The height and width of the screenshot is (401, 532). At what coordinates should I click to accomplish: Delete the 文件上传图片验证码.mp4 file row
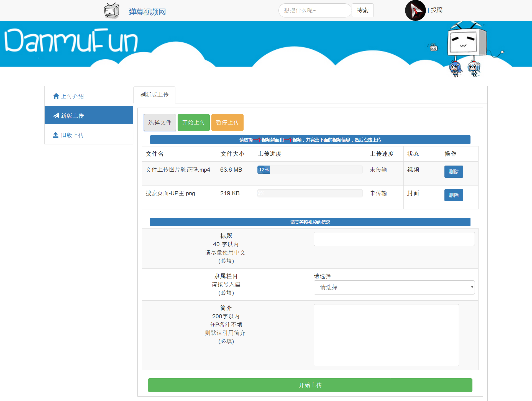(454, 172)
